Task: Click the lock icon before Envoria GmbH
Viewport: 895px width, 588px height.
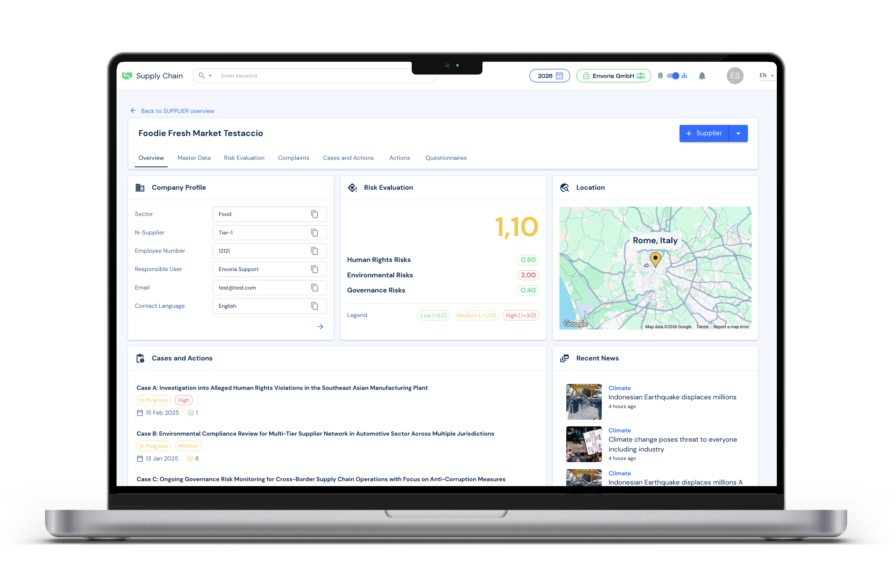Action: click(586, 76)
